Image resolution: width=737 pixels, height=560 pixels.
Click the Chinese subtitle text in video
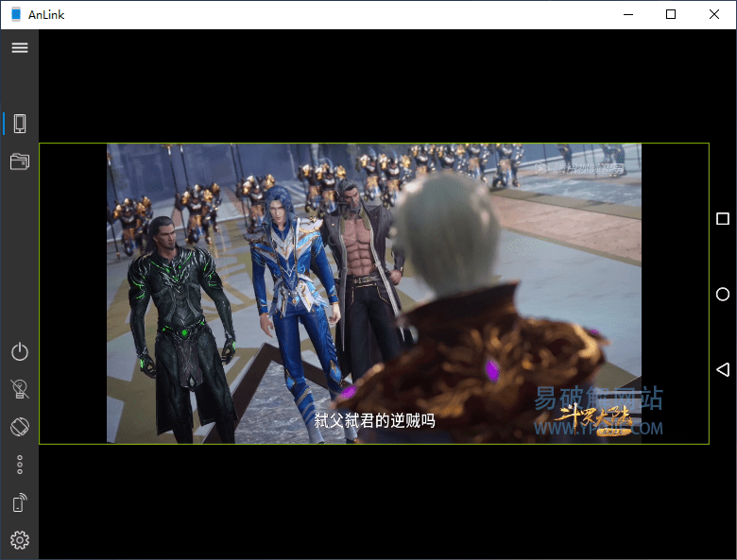(x=374, y=421)
